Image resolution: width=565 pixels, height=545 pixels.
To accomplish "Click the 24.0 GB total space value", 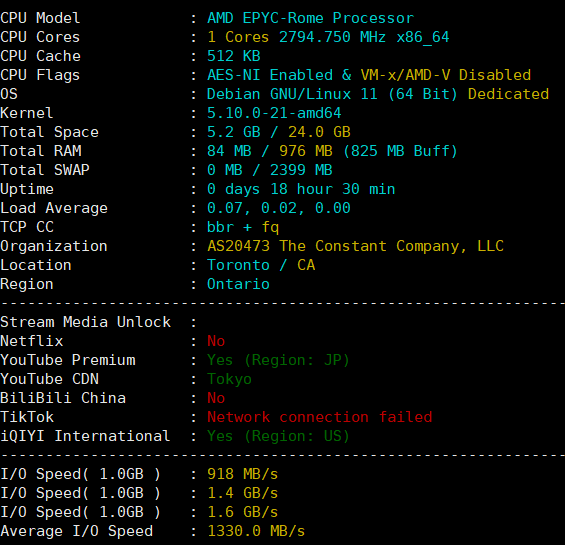I will [319, 132].
